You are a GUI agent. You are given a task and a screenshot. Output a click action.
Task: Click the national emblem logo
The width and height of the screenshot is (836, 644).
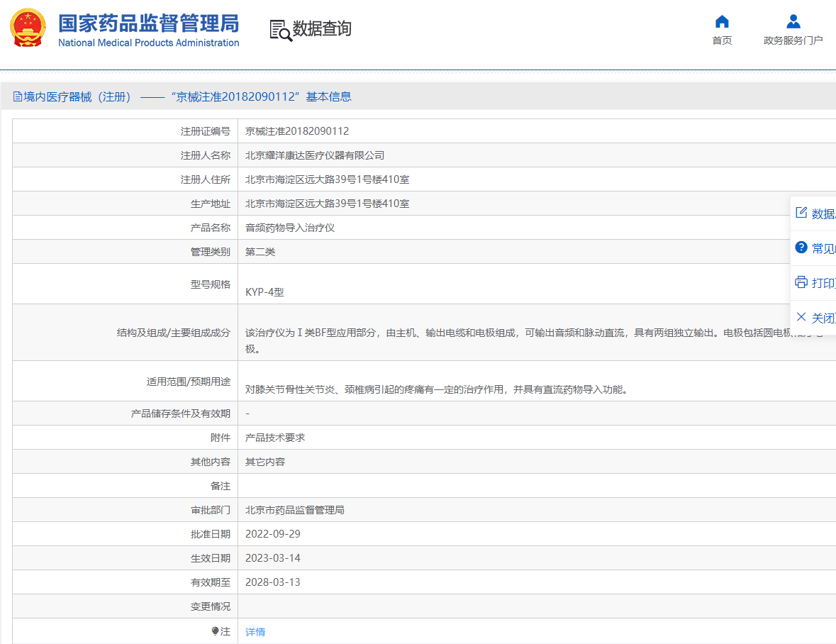28,28
